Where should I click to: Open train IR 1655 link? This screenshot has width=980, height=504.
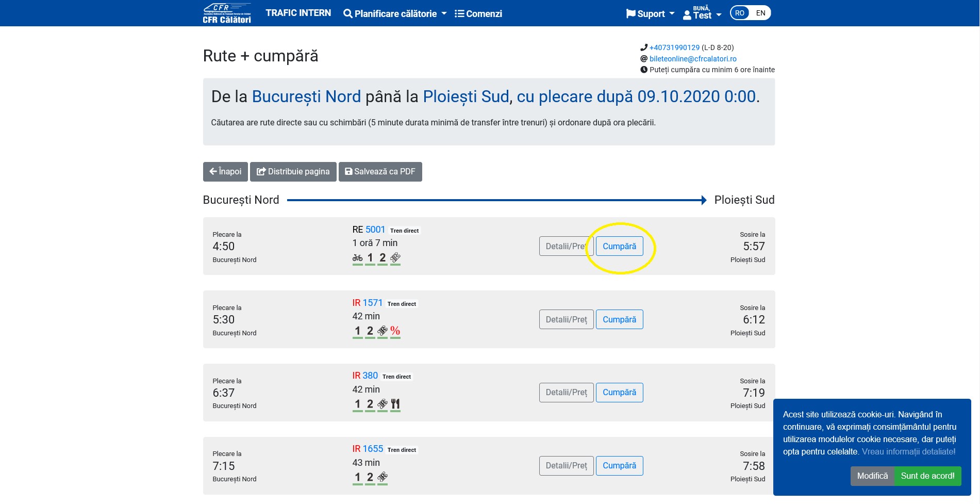[x=373, y=449]
